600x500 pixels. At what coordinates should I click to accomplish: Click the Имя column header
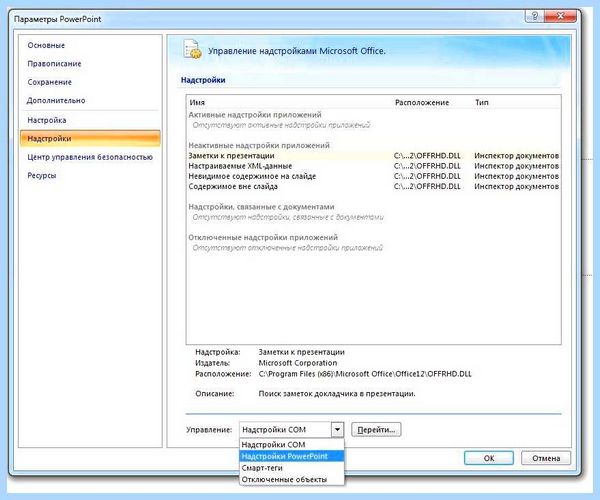(197, 103)
